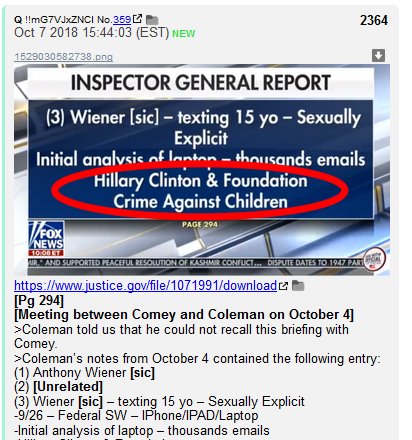Open the 1529030582738.png filename link

(63, 57)
